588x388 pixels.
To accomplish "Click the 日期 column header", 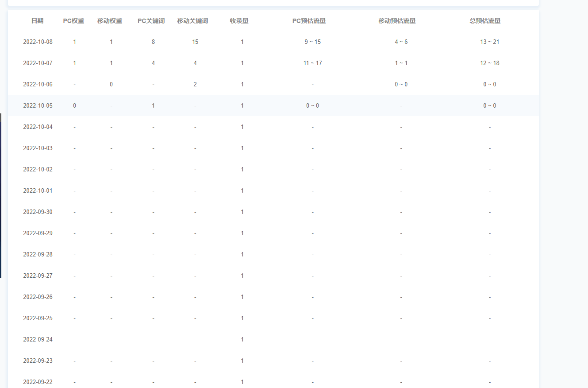I will pyautogui.click(x=38, y=21).
